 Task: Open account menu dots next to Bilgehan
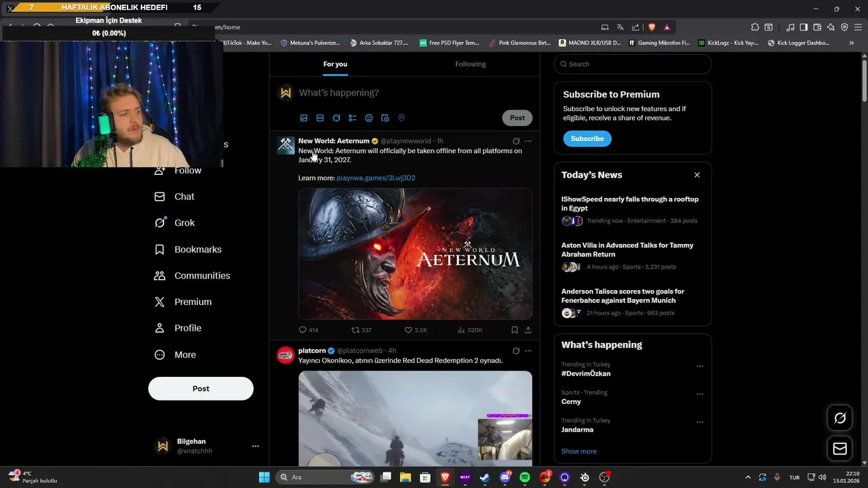(256, 446)
